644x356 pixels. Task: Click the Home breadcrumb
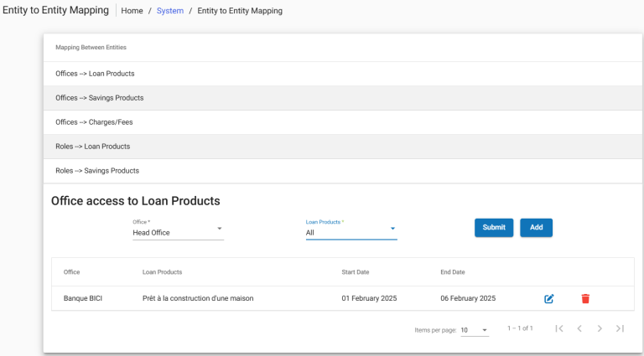pos(132,11)
